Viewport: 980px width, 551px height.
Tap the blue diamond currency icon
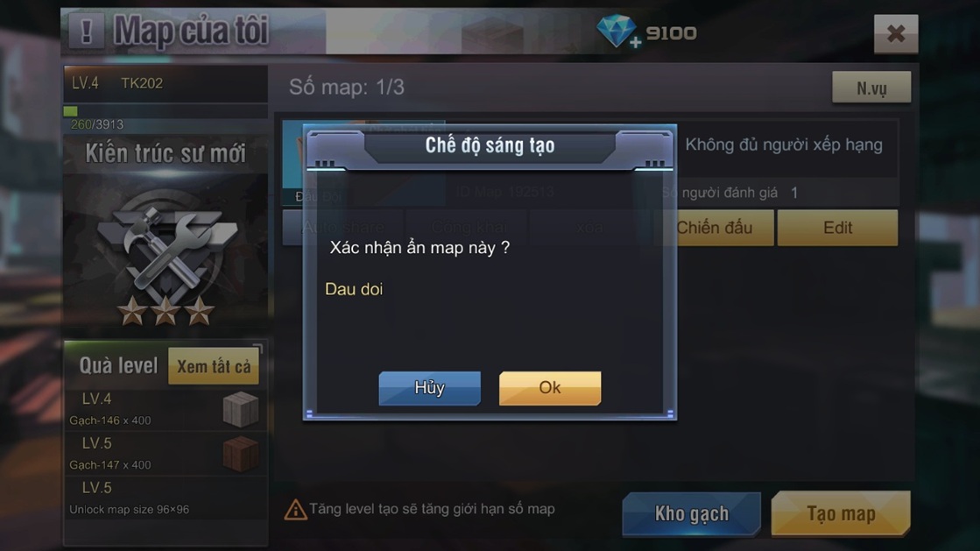(x=617, y=30)
